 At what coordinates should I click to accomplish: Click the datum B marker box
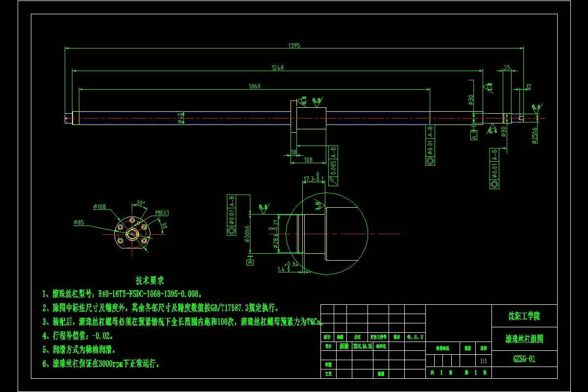pyautogui.click(x=250, y=262)
